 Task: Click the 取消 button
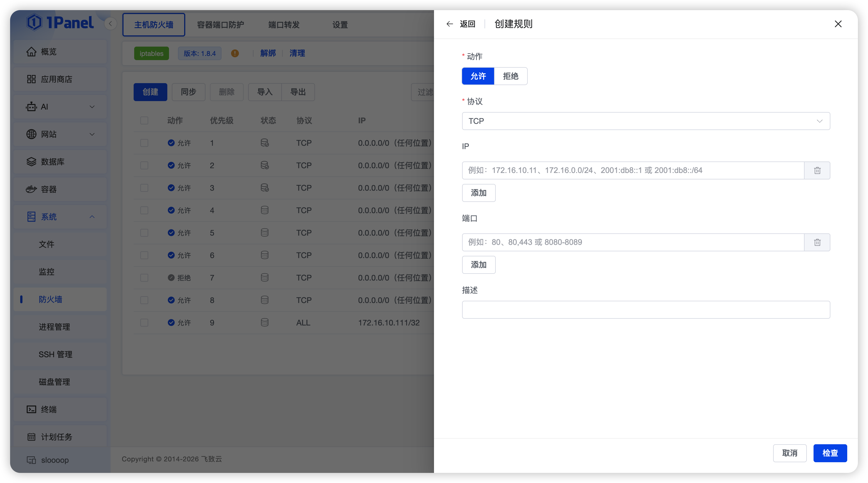tap(789, 453)
